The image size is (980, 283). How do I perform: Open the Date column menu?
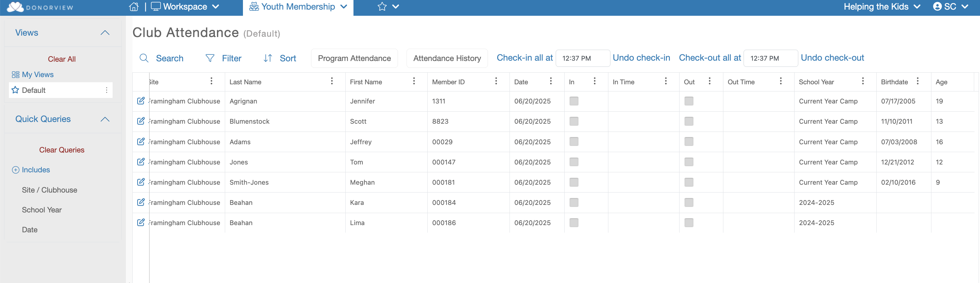click(x=551, y=81)
